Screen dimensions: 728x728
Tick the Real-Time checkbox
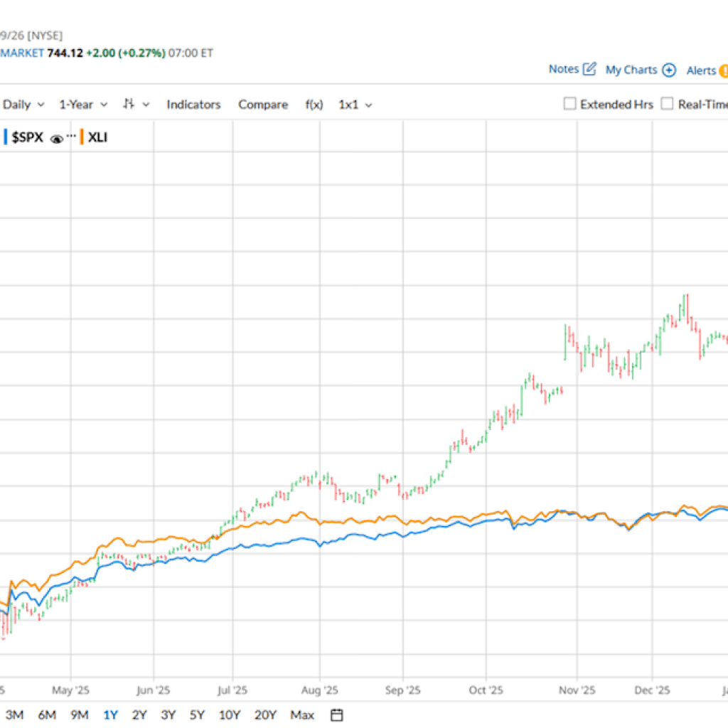click(667, 104)
